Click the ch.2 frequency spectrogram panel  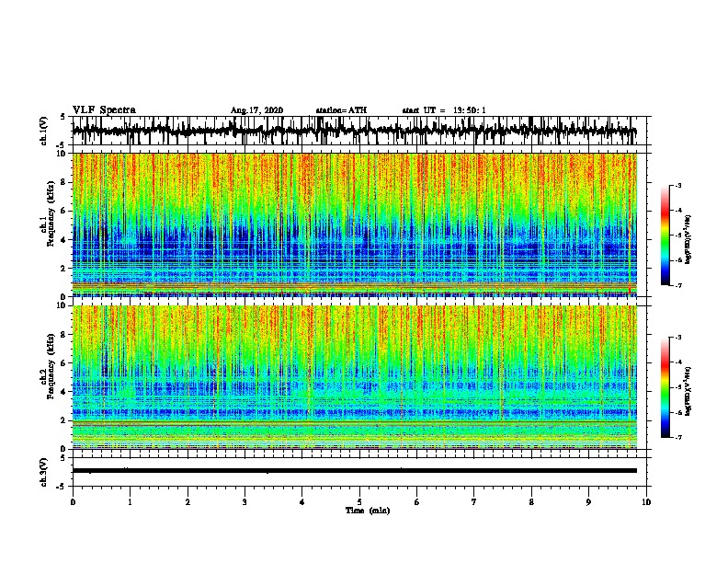[x=355, y=377]
